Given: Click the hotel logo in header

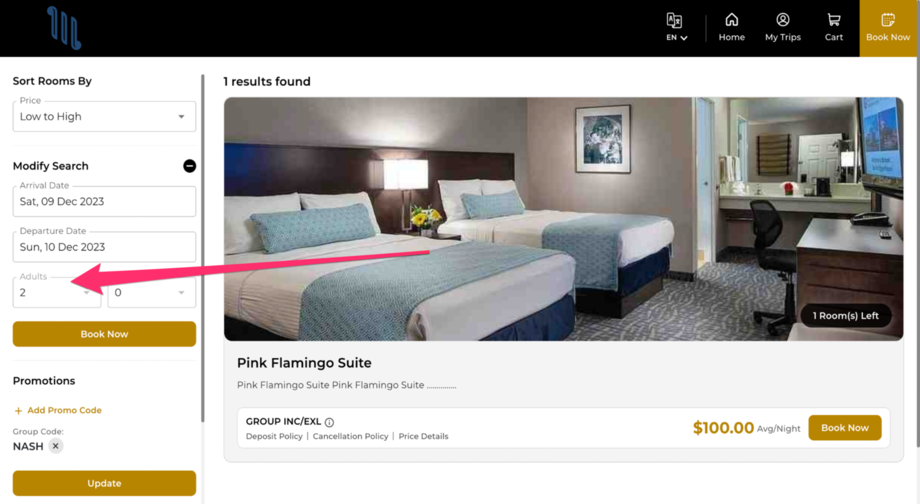Looking at the screenshot, I should click(x=64, y=28).
